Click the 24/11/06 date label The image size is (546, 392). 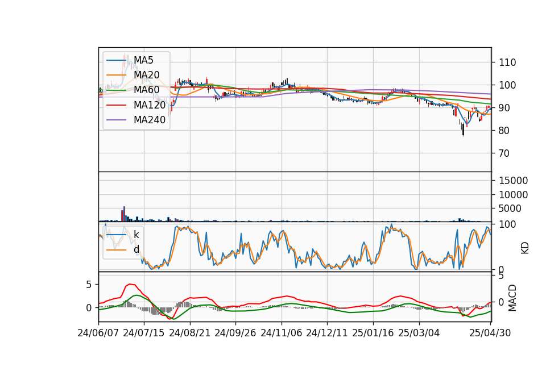[x=282, y=333]
